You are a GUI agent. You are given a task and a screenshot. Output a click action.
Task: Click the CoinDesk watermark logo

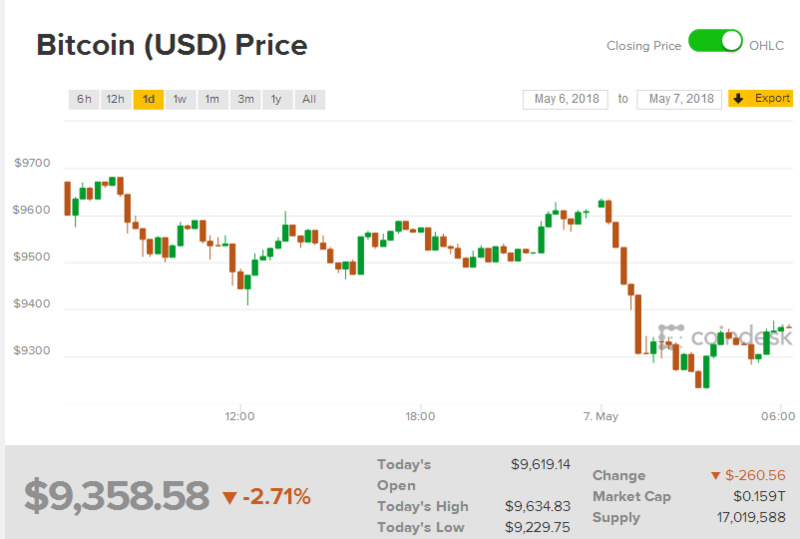coord(725,336)
